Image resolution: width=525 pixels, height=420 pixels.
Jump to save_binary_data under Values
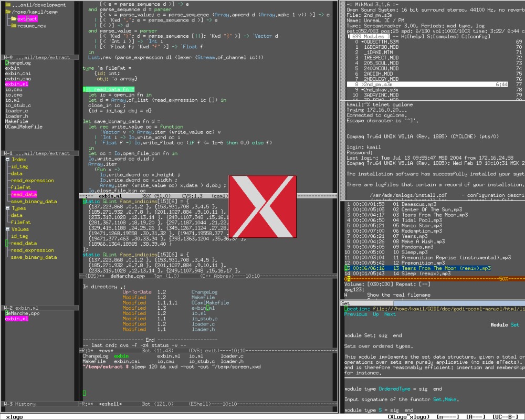pos(34,257)
